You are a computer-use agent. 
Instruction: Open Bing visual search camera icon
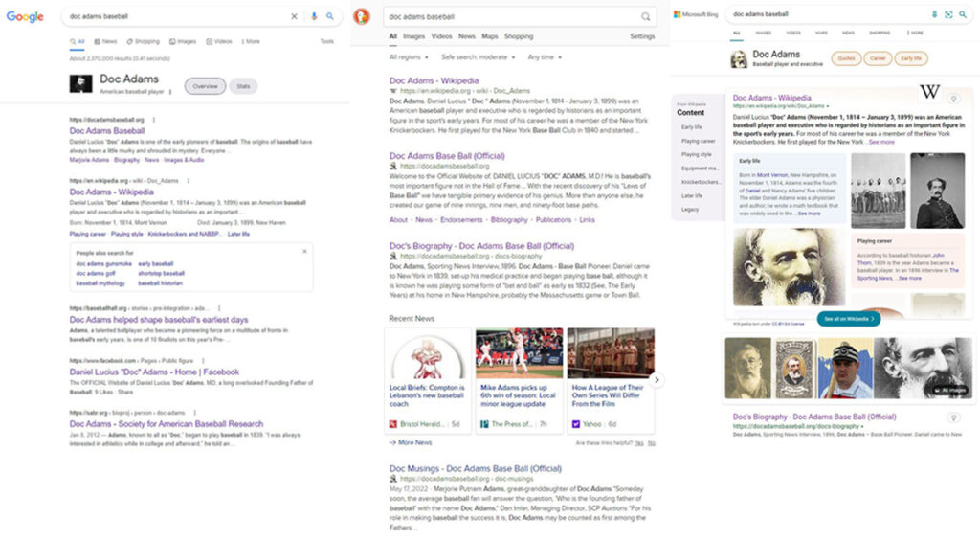pyautogui.click(x=948, y=14)
